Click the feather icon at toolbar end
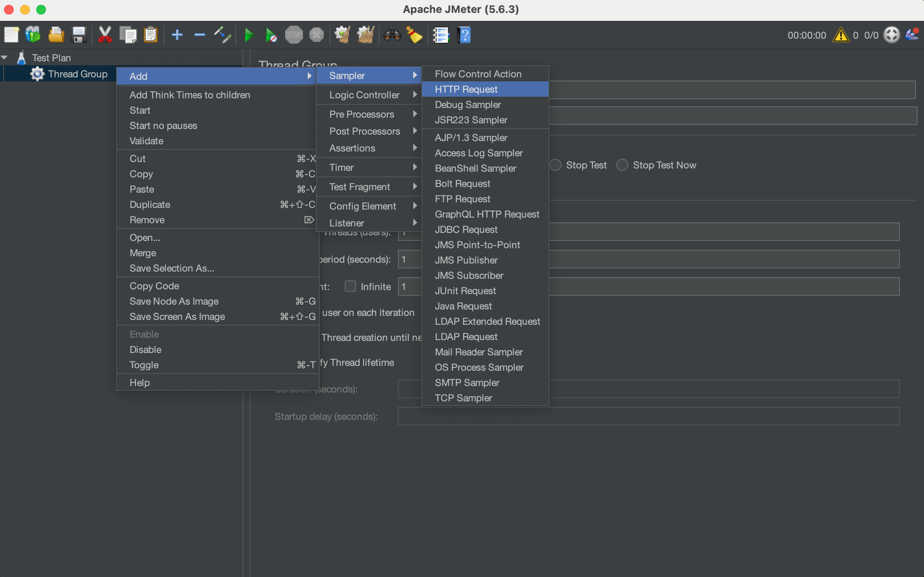The width and height of the screenshot is (924, 577). (x=912, y=34)
